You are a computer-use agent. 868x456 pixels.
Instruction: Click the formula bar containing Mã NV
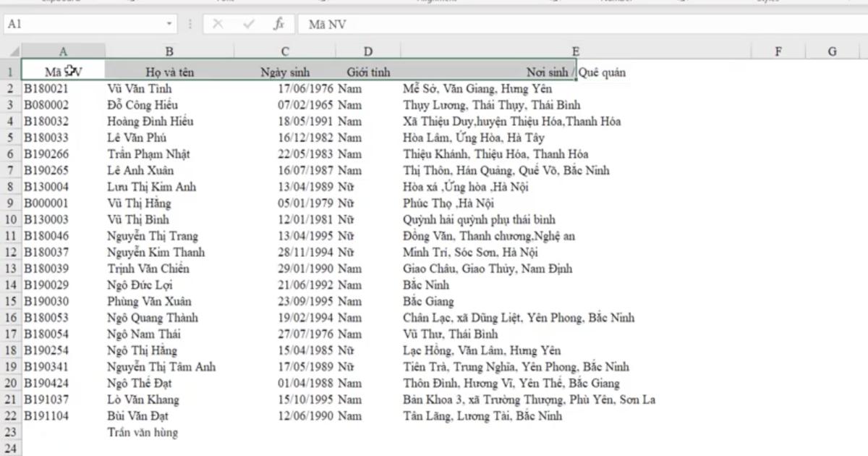tap(582, 24)
